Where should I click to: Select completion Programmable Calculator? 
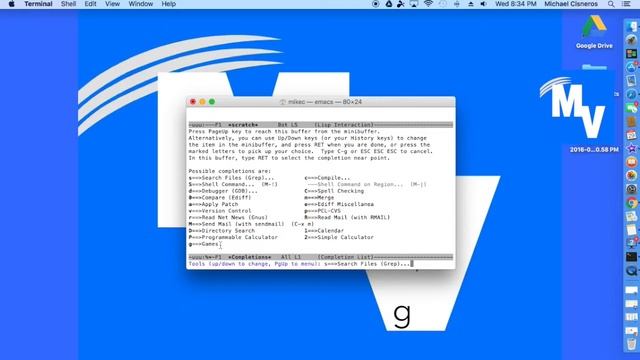coord(233,237)
